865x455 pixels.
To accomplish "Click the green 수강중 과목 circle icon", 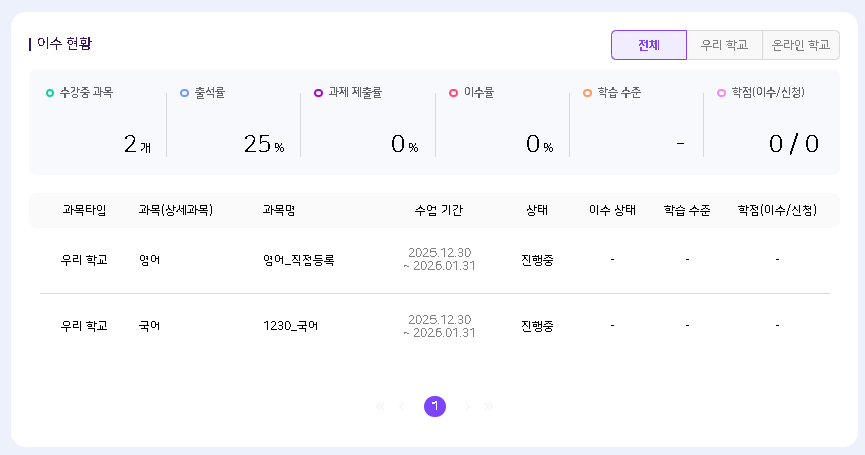I will coord(50,93).
